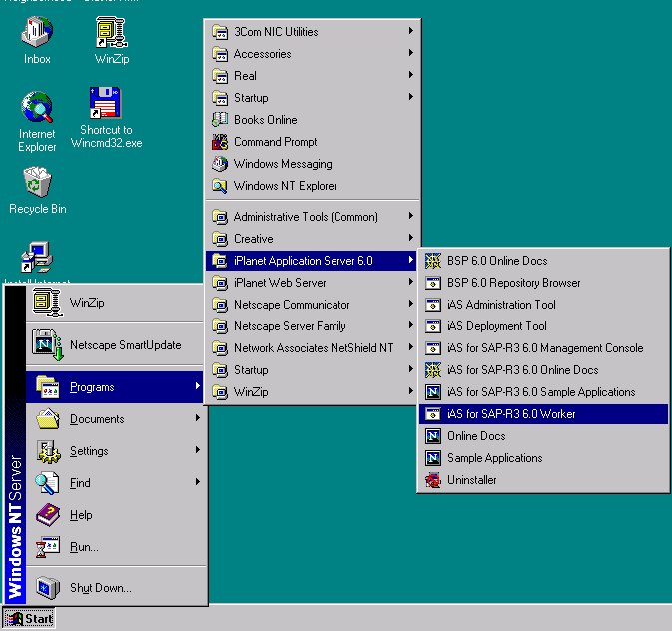Image resolution: width=672 pixels, height=631 pixels.
Task: Launch iAS for SAP-R3 6.0 Worker
Action: click(543, 414)
